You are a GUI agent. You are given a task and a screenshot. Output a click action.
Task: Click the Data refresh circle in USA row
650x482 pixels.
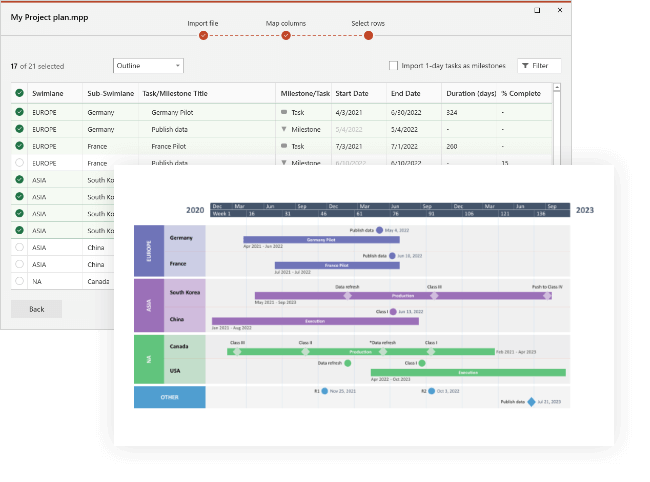[x=348, y=363]
